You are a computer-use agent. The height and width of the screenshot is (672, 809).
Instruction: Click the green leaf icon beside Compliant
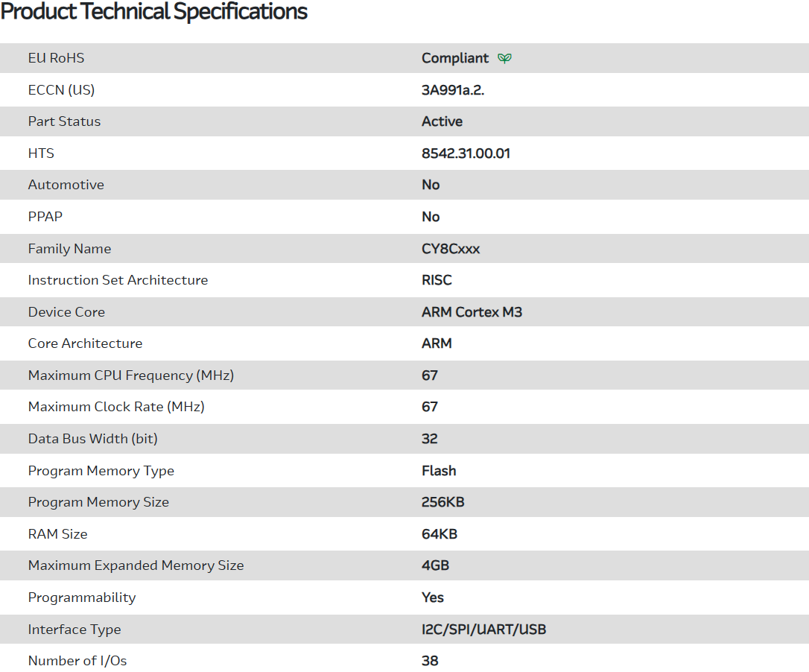coord(505,58)
